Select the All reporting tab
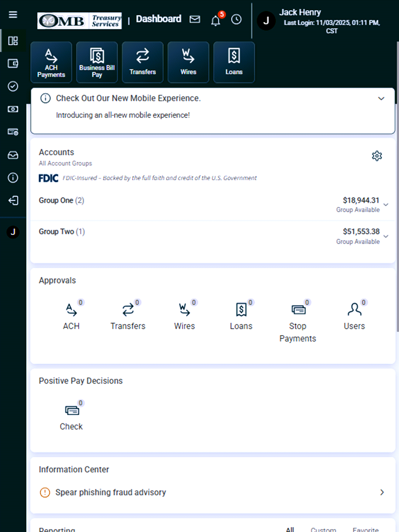The height and width of the screenshot is (532, 399). point(290,529)
